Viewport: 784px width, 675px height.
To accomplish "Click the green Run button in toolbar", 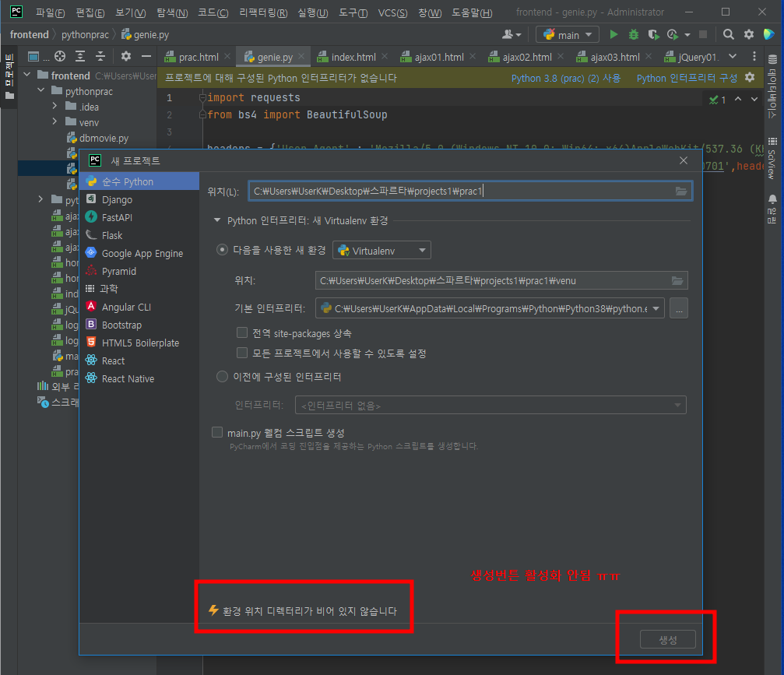I will pos(613,34).
